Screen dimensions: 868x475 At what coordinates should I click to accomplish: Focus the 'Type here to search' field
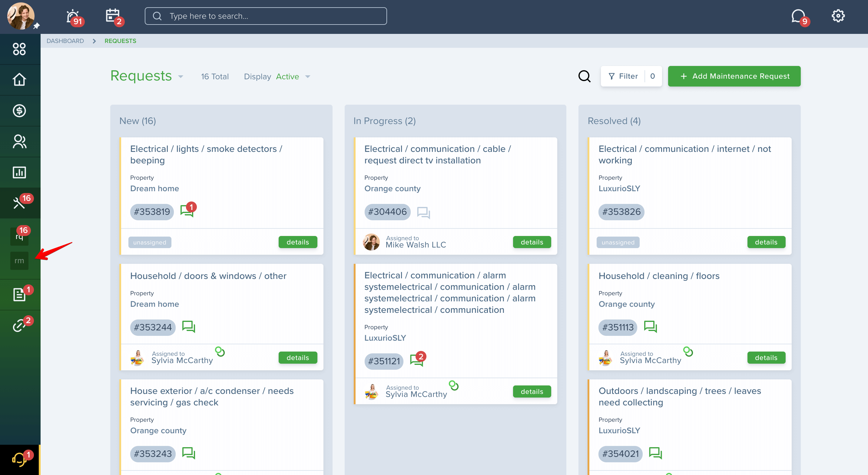click(266, 16)
